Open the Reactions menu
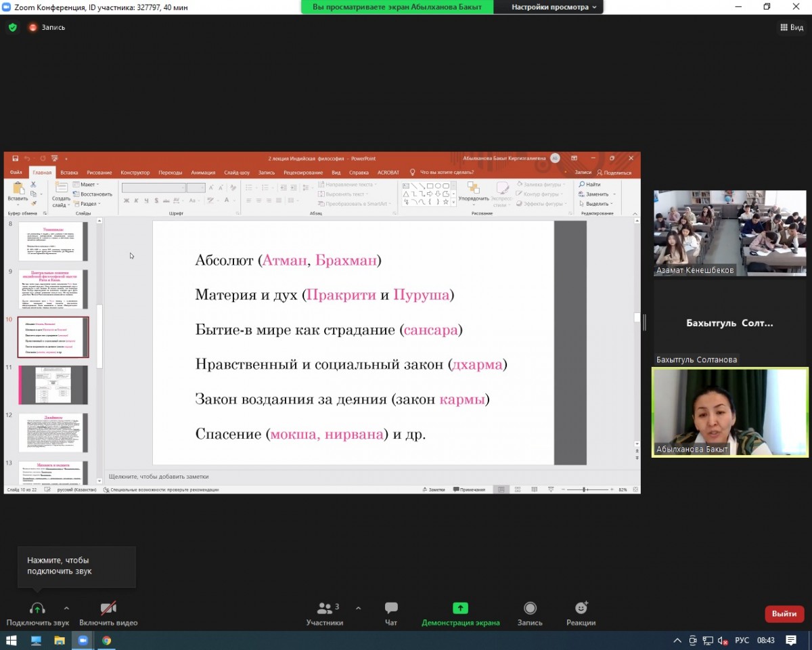Screen dimensions: 812x650 click(581, 609)
